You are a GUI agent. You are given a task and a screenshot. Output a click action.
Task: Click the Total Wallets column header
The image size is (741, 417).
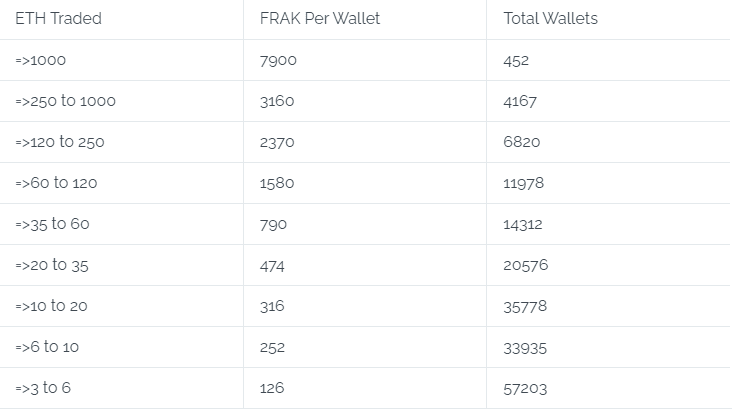coord(551,18)
